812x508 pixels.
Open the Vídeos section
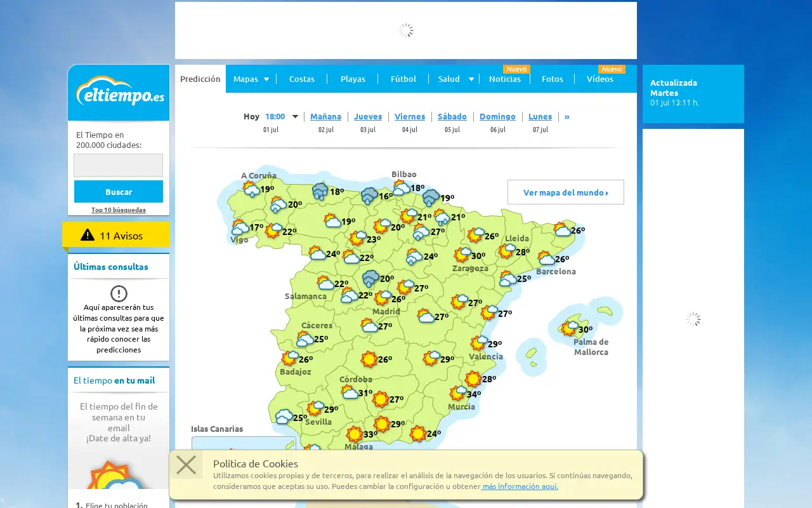click(x=600, y=79)
